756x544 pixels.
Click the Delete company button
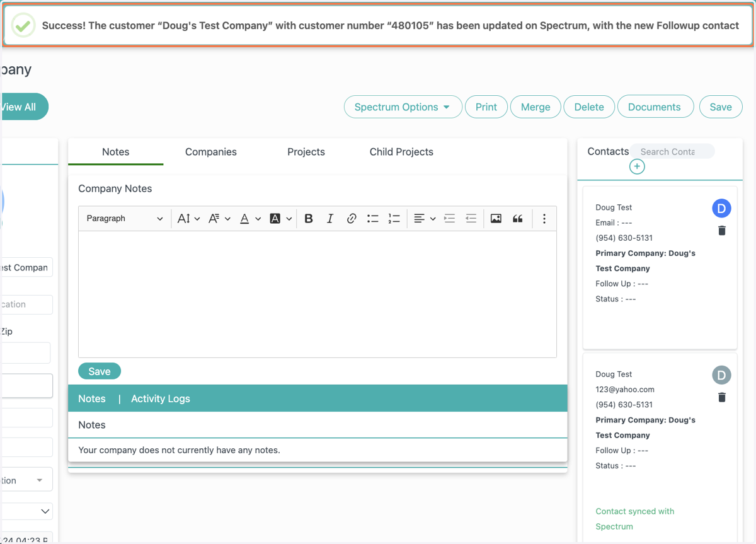(589, 107)
